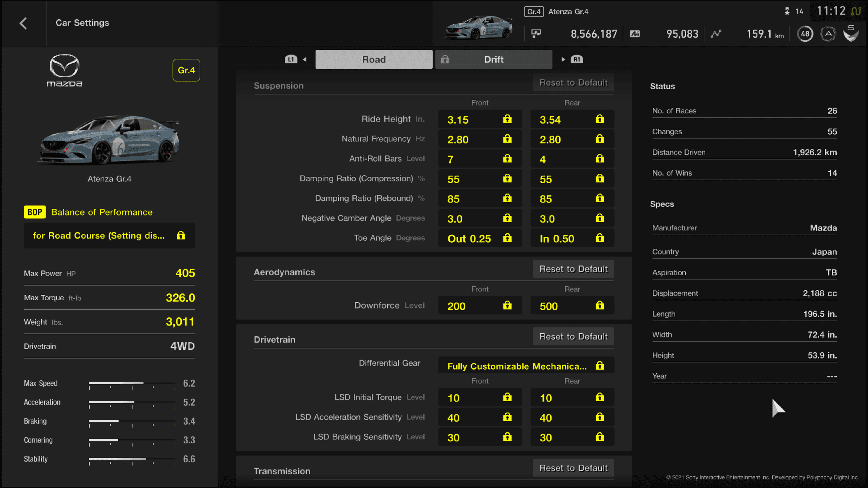This screenshot has height=488, width=868.
Task: Click the lock on rear Ride Height
Action: tap(599, 119)
